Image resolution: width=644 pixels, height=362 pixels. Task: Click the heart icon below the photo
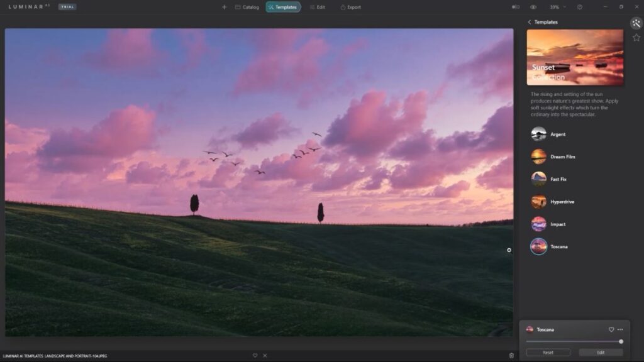(x=255, y=356)
